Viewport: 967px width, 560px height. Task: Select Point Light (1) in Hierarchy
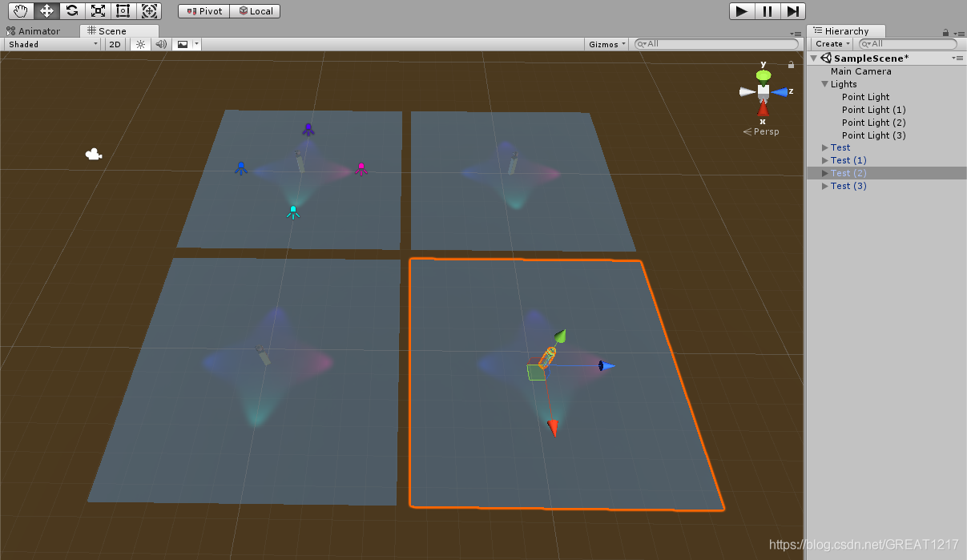pos(873,110)
